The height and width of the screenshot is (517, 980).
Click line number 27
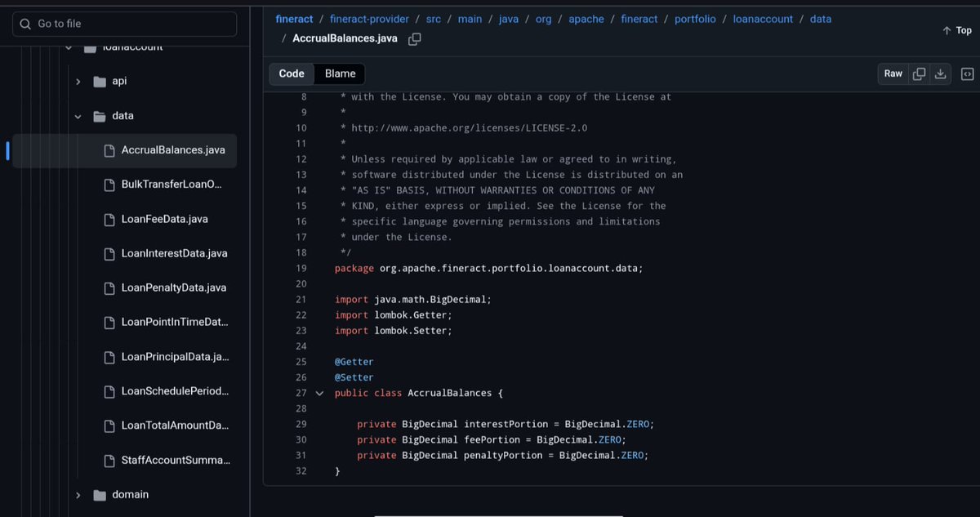(301, 393)
